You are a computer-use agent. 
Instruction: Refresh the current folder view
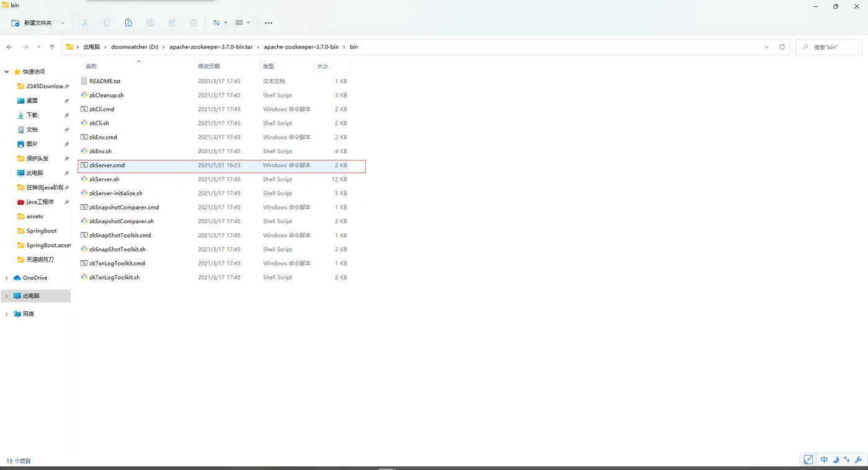(782, 47)
